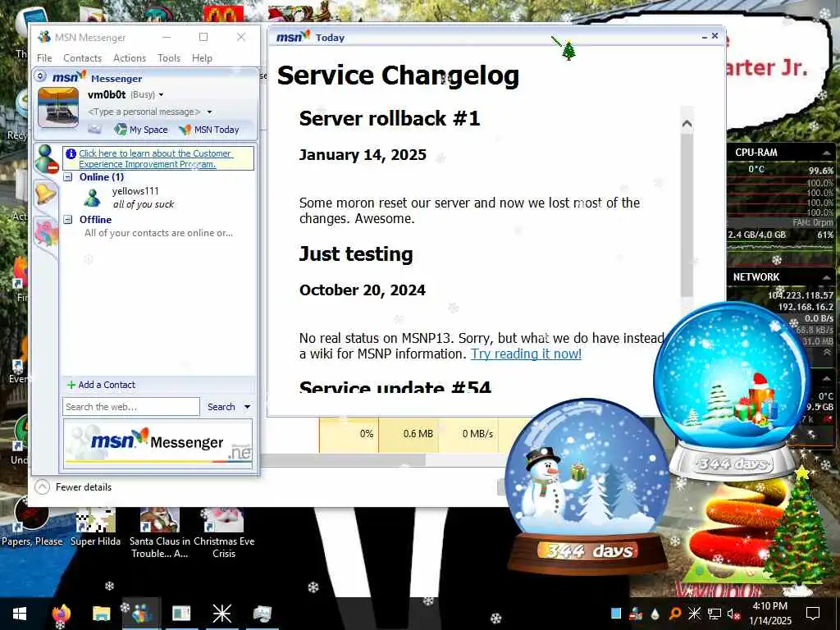Select contact yellows111
Viewport: 840px width, 630px height.
tap(135, 190)
